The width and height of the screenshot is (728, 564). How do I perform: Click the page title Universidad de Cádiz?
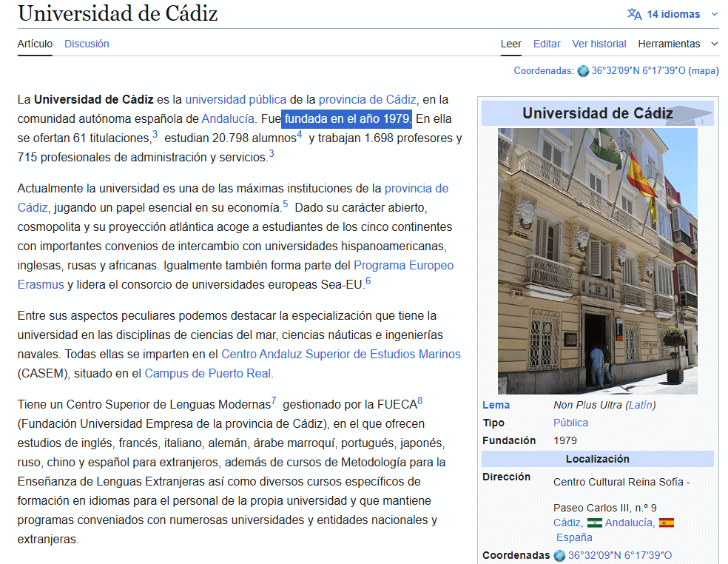click(x=118, y=13)
